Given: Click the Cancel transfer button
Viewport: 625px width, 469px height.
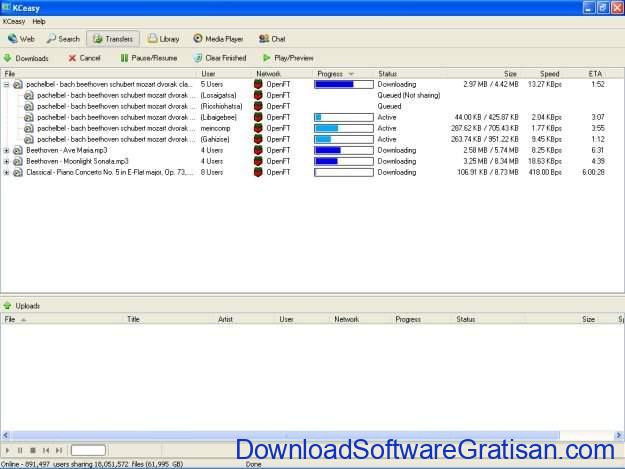Looking at the screenshot, I should tap(84, 58).
